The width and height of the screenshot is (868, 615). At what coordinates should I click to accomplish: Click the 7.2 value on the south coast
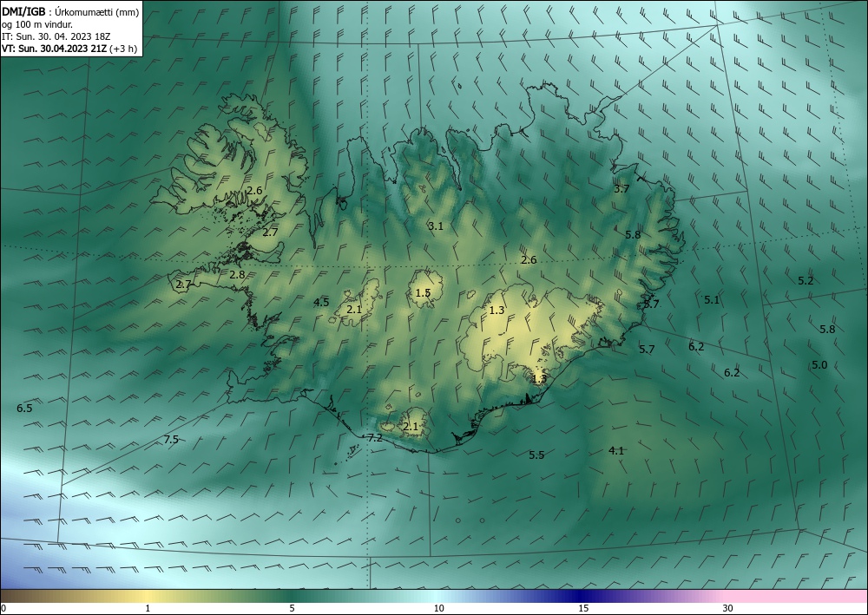click(x=375, y=438)
